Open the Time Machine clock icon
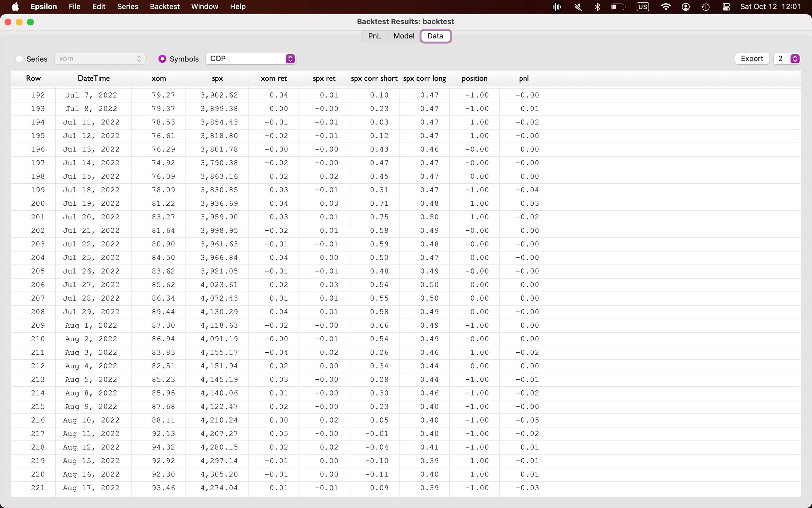Screen dimensions: 812x508 705,7
